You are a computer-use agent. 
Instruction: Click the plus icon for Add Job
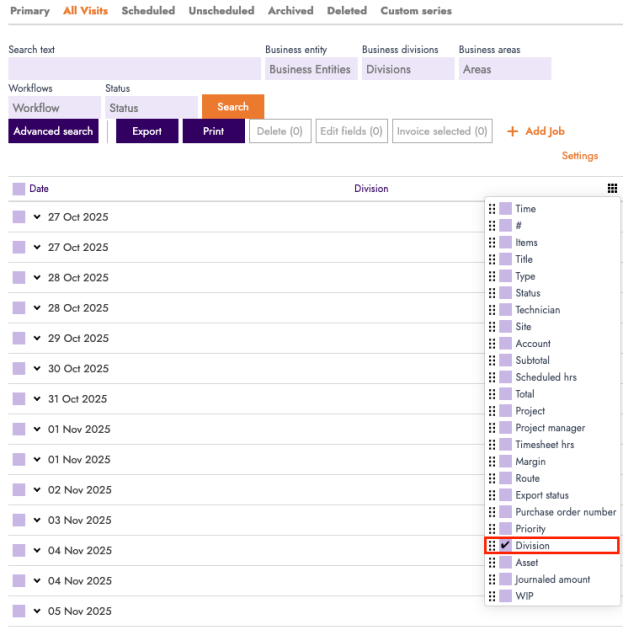click(x=513, y=132)
